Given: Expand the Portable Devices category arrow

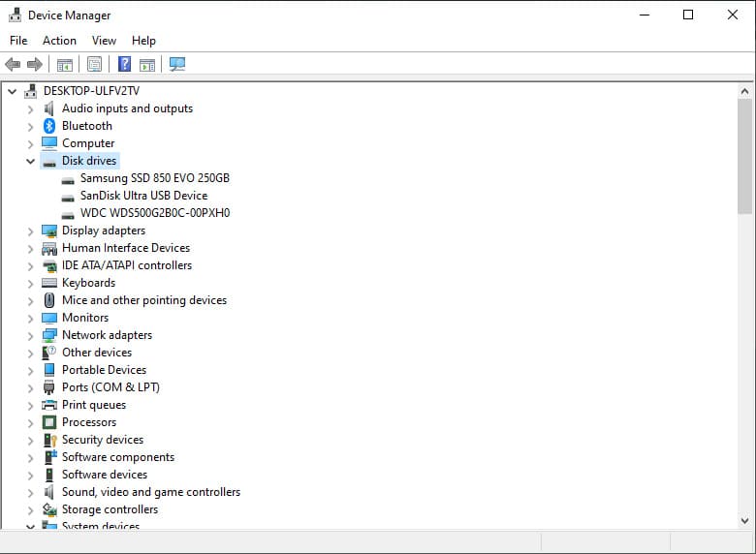Looking at the screenshot, I should (30, 371).
